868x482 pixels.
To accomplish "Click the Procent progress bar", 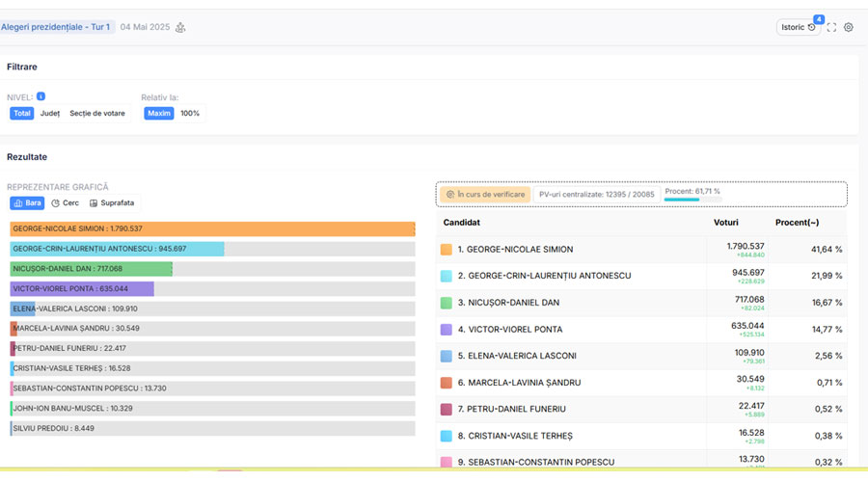I will pos(682,200).
